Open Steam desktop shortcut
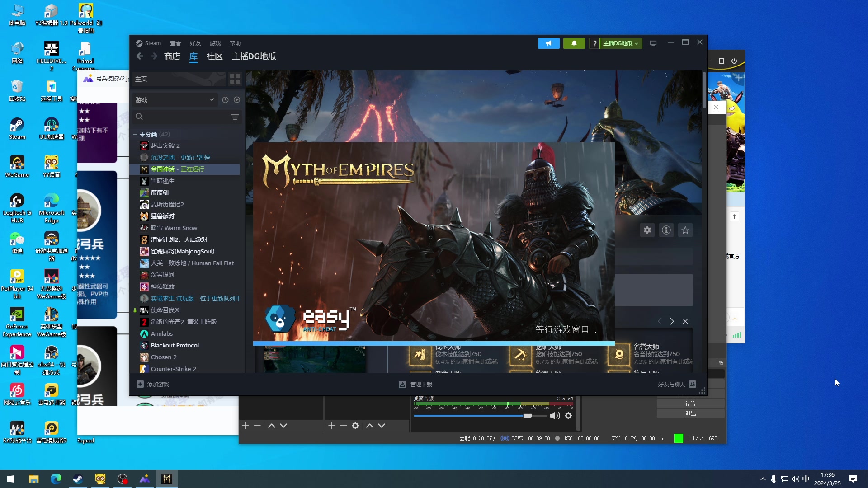This screenshot has height=488, width=868. (x=17, y=129)
